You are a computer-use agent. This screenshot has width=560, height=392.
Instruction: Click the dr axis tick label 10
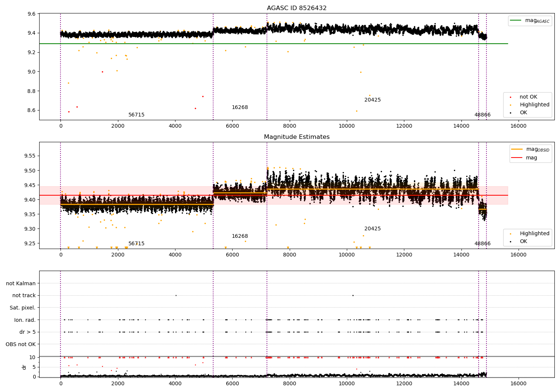tap(32, 358)
